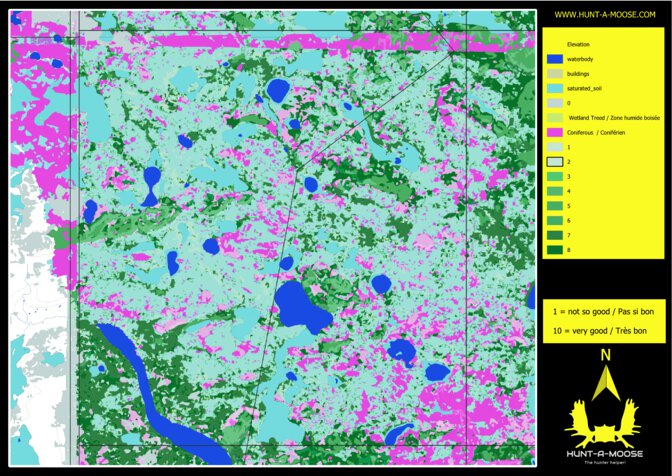Image resolution: width=672 pixels, height=476 pixels.
Task: Click the buildings legend label
Action: pos(578,74)
